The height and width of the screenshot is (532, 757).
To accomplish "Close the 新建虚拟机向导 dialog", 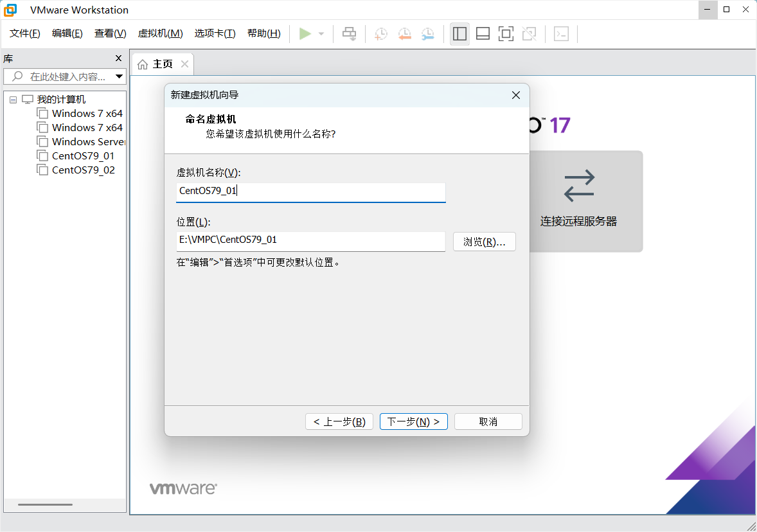I will coord(515,95).
